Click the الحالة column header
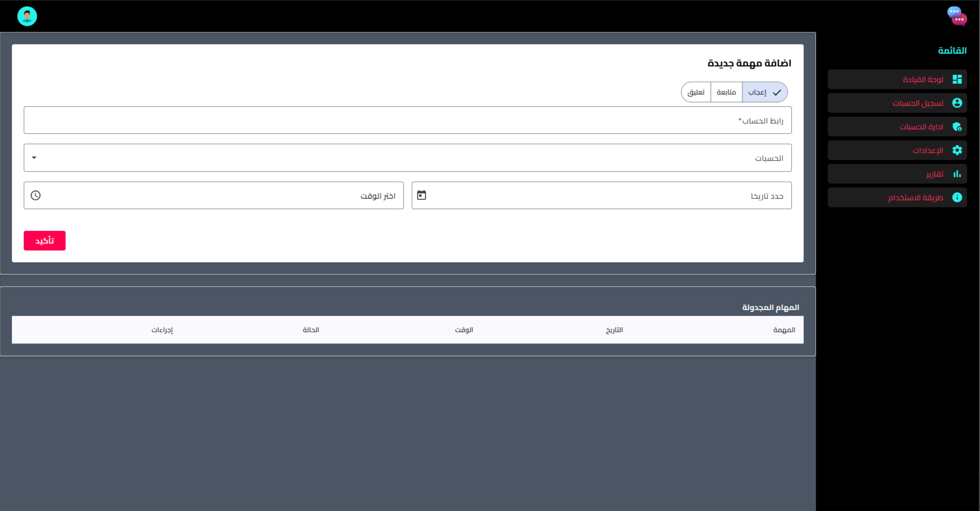980x511 pixels. click(311, 330)
